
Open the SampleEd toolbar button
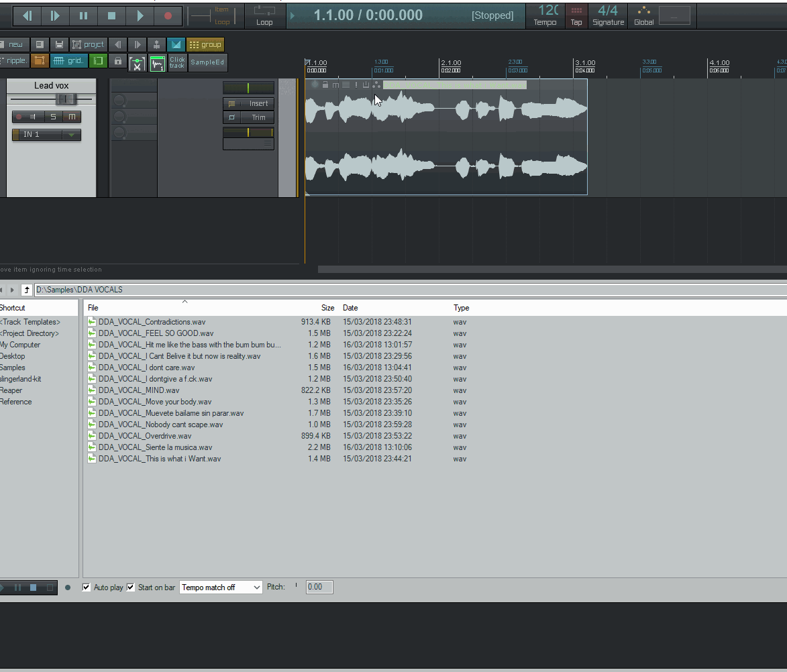(207, 62)
